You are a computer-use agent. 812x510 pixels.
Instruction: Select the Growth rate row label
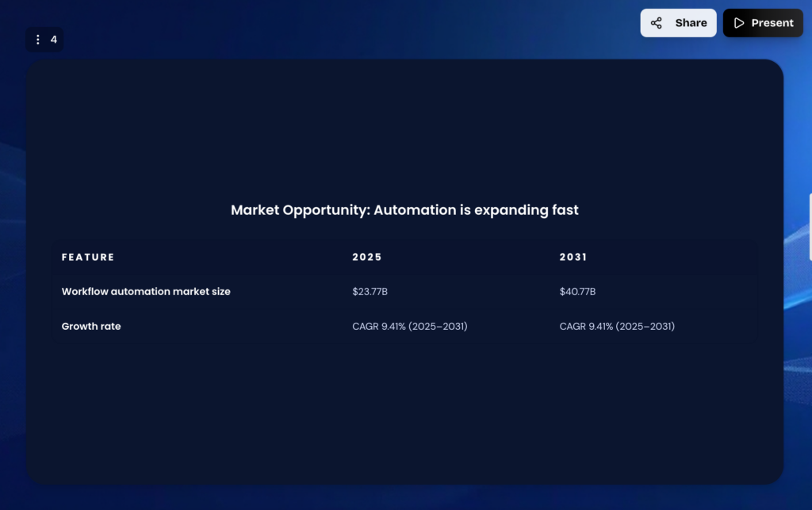91,326
